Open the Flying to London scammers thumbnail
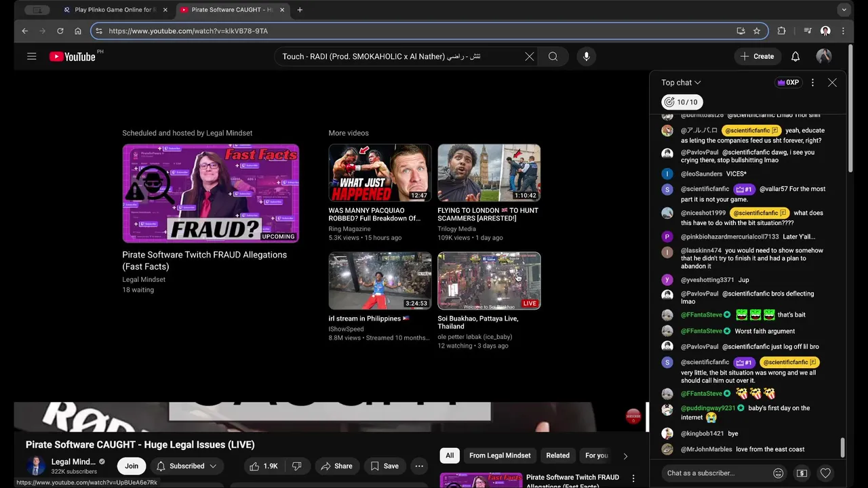 tap(489, 173)
